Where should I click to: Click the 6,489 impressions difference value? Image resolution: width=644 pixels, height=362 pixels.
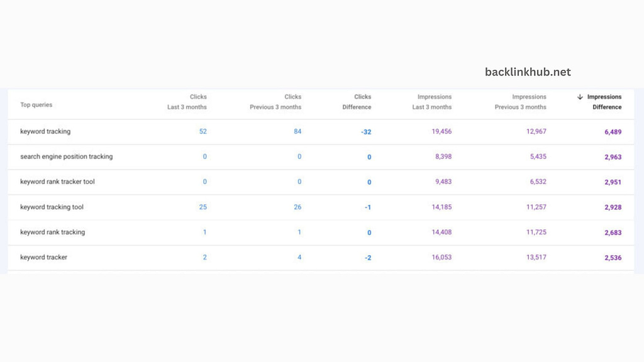coord(613,131)
